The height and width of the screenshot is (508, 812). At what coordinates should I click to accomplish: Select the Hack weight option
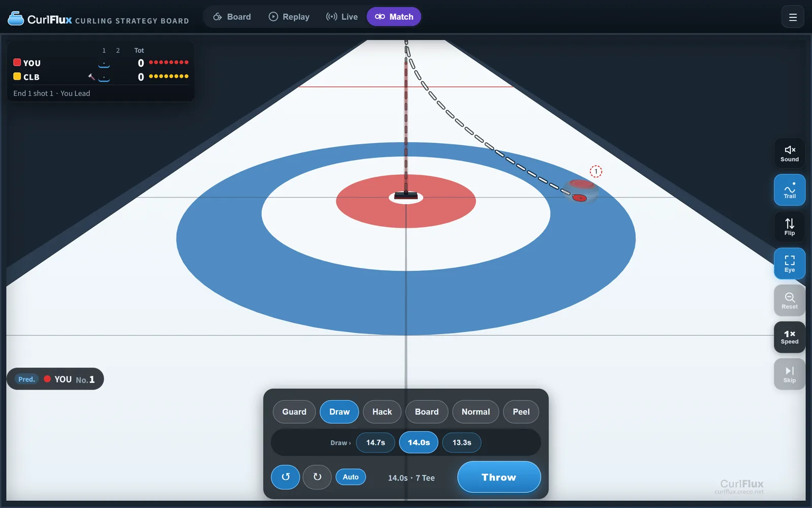382,412
